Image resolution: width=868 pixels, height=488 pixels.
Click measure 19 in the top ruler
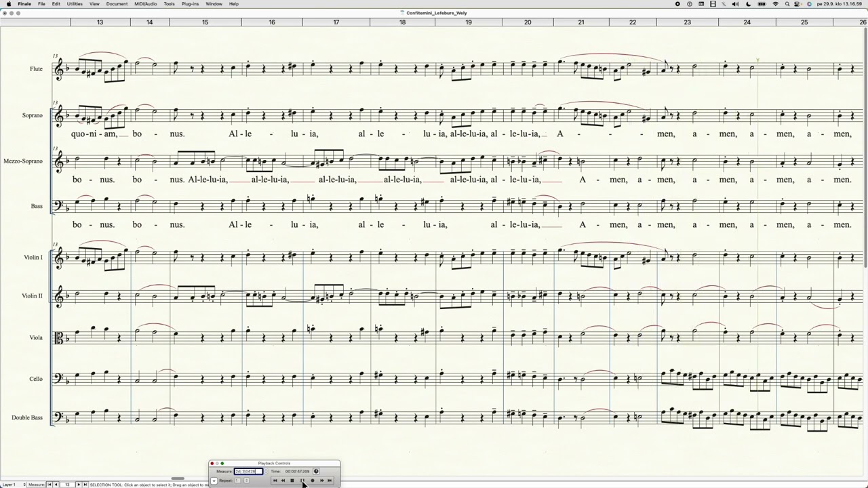pyautogui.click(x=469, y=22)
